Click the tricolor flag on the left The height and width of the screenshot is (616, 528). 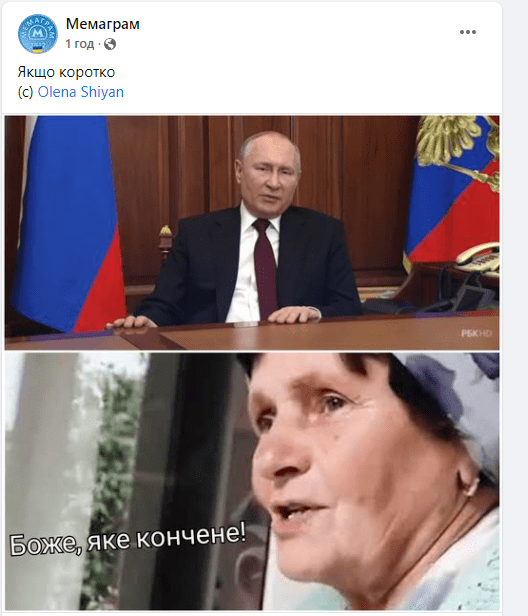69,224
